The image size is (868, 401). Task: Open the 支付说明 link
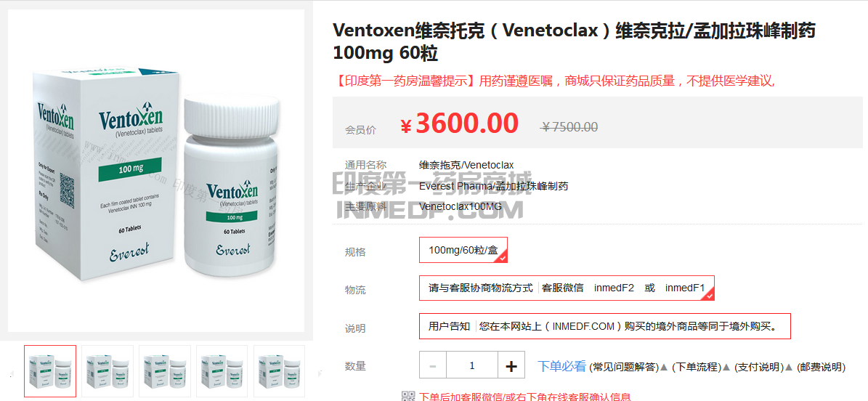[758, 367]
